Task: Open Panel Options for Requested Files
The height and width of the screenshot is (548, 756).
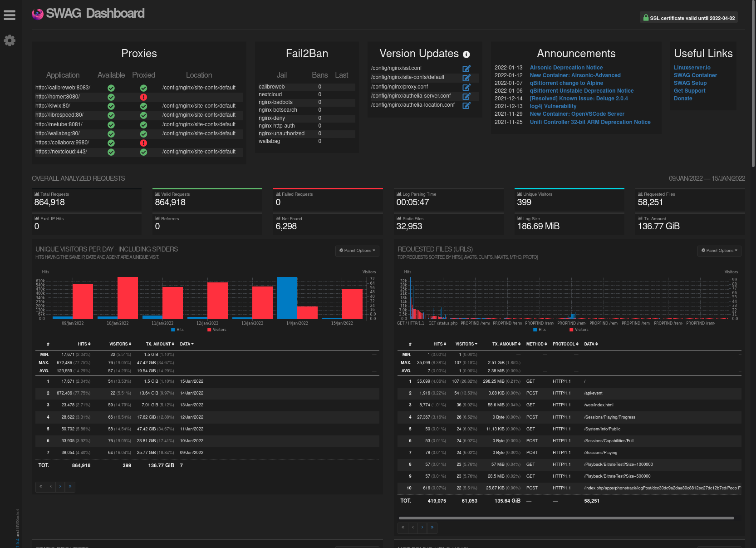Action: (x=719, y=251)
